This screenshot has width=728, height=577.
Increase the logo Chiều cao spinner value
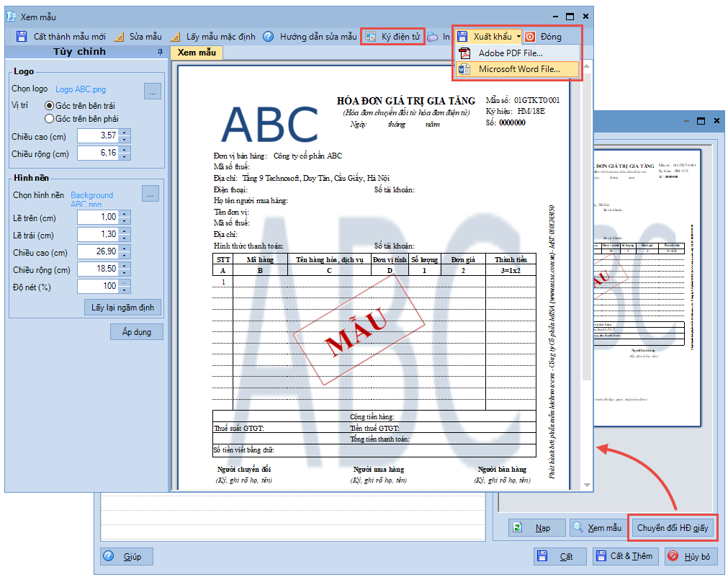pos(125,132)
